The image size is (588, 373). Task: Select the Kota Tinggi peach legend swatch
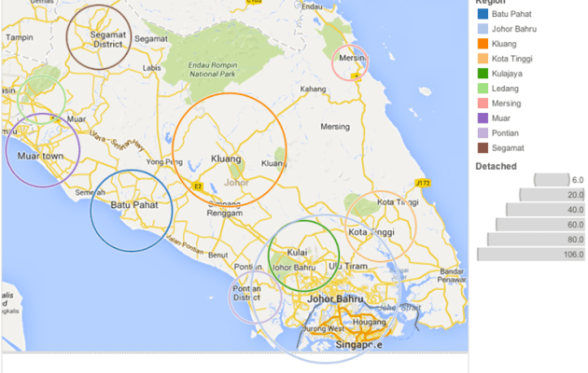483,59
